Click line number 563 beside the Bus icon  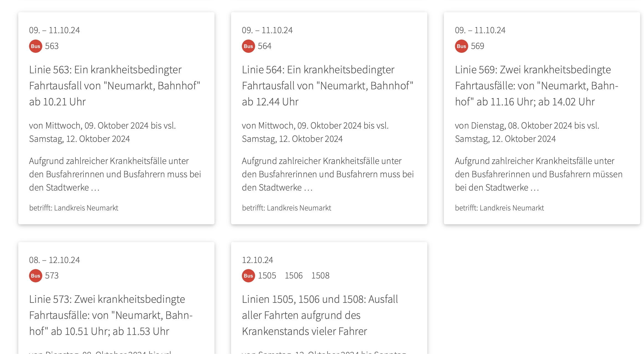coord(52,46)
